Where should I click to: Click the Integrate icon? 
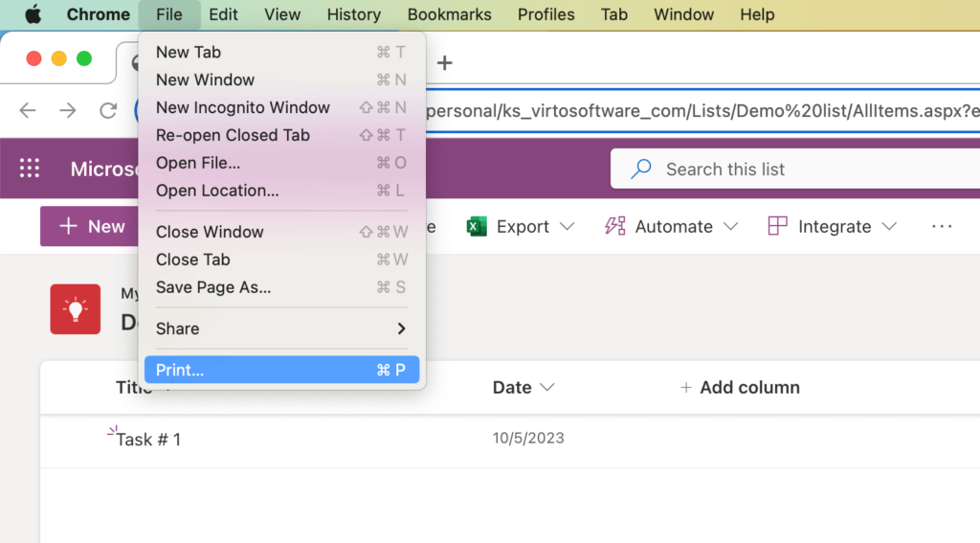777,226
